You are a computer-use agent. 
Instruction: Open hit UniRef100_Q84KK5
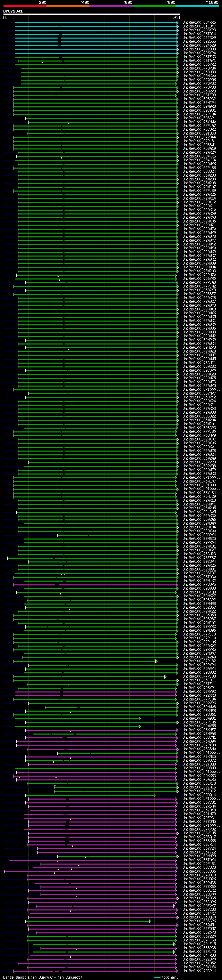[x=199, y=23]
